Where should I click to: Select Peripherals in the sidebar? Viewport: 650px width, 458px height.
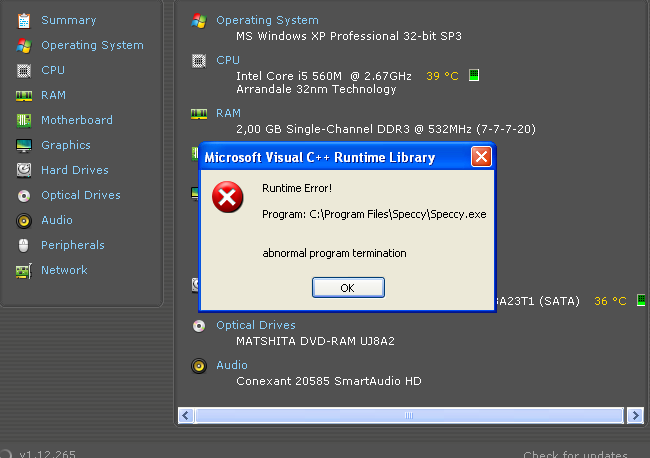pyautogui.click(x=73, y=245)
